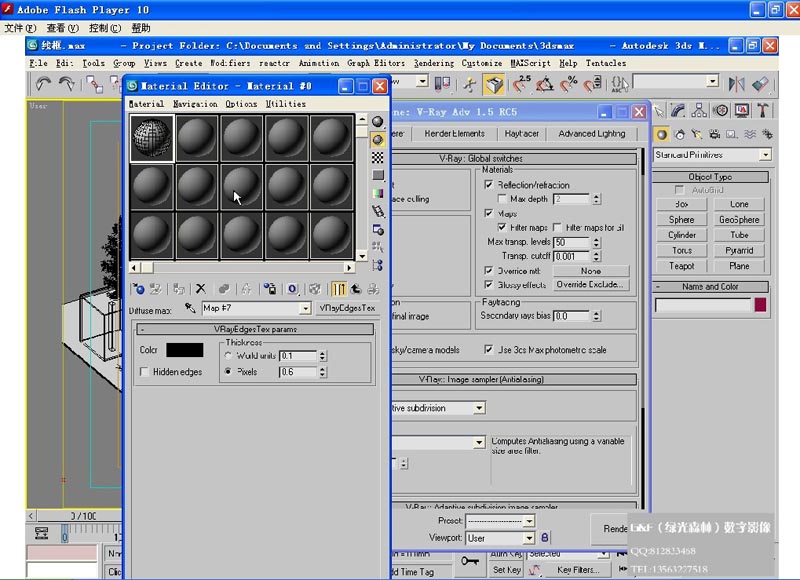
Task: Click the Undo arrow in main toolbar
Action: 43,84
